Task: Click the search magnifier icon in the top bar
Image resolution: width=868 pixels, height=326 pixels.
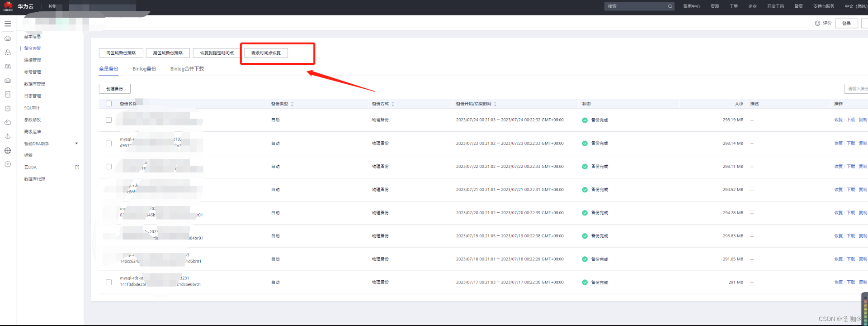Action: tap(670, 6)
